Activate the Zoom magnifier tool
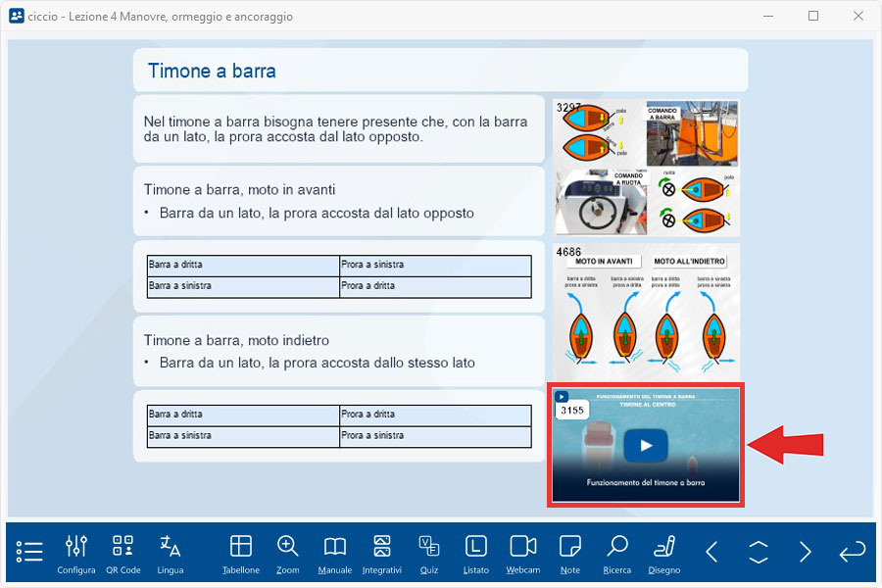The image size is (882, 588). pos(288,553)
